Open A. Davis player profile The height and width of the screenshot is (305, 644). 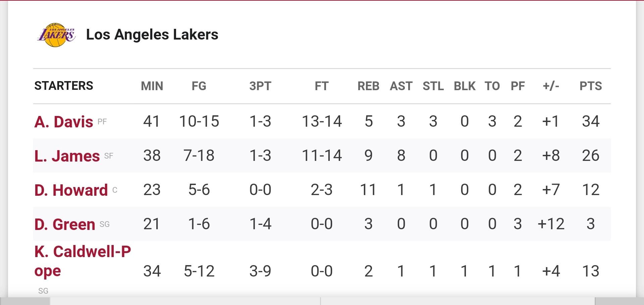tap(63, 122)
